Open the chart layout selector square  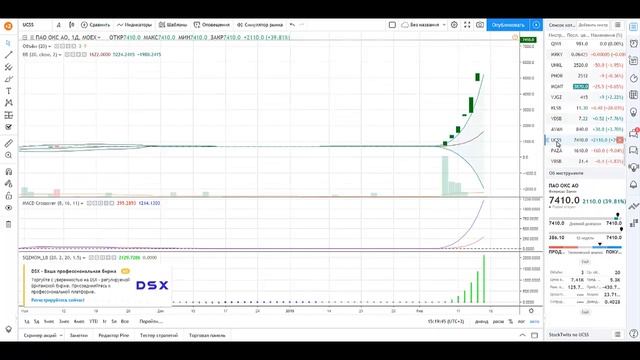coord(392,25)
